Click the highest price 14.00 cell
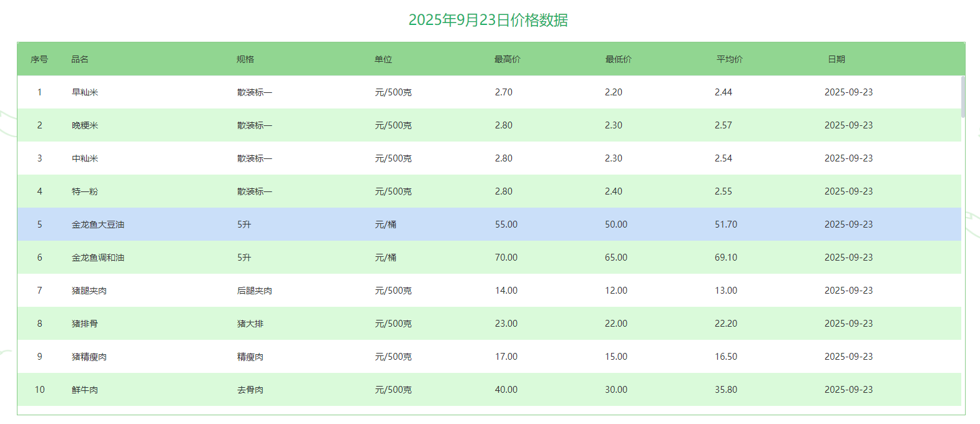 pos(506,291)
